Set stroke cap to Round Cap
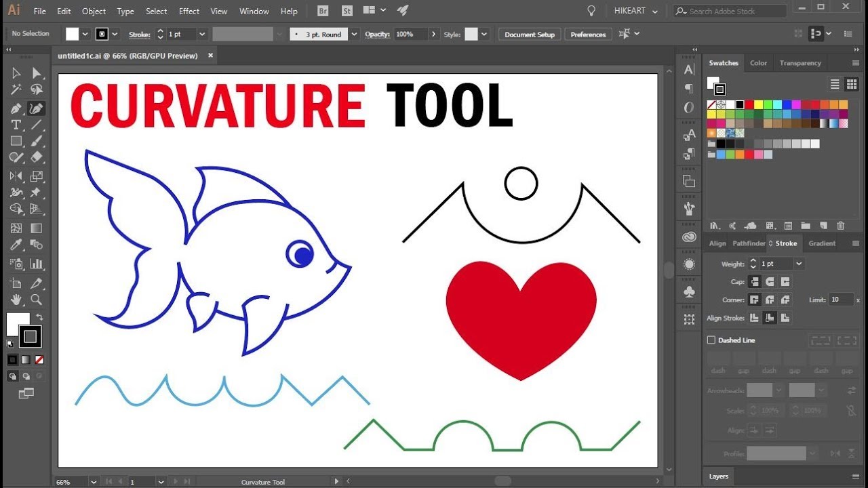This screenshot has width=868, height=488. 770,282
